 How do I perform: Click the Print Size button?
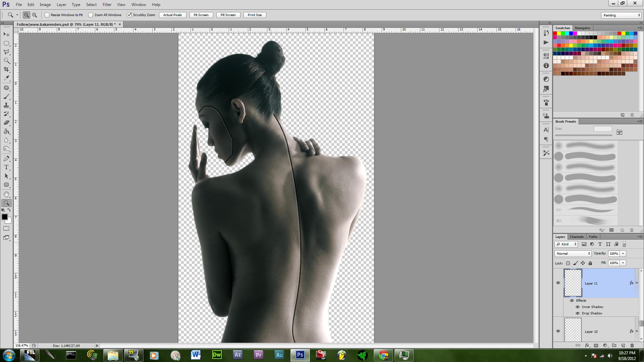(255, 15)
